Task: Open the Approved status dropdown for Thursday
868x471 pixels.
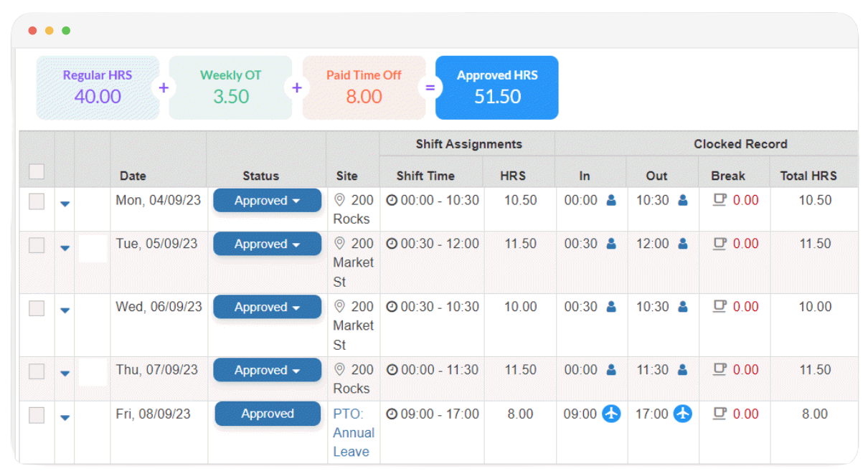Action: click(267, 370)
